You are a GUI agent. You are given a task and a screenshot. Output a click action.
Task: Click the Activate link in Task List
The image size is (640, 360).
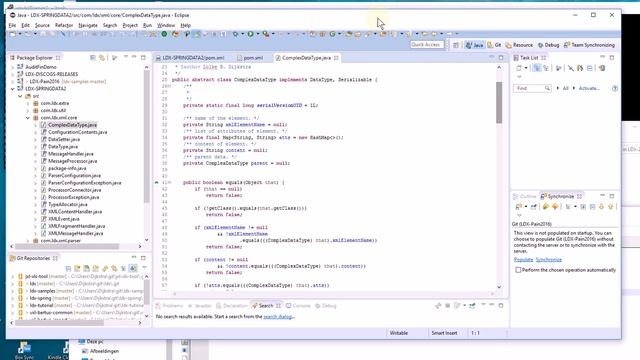tap(589, 88)
